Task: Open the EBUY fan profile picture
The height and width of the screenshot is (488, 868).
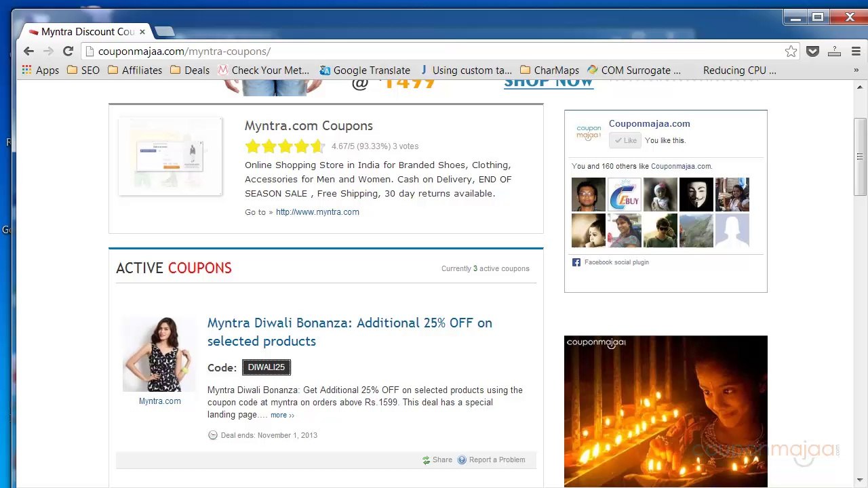Action: click(625, 195)
